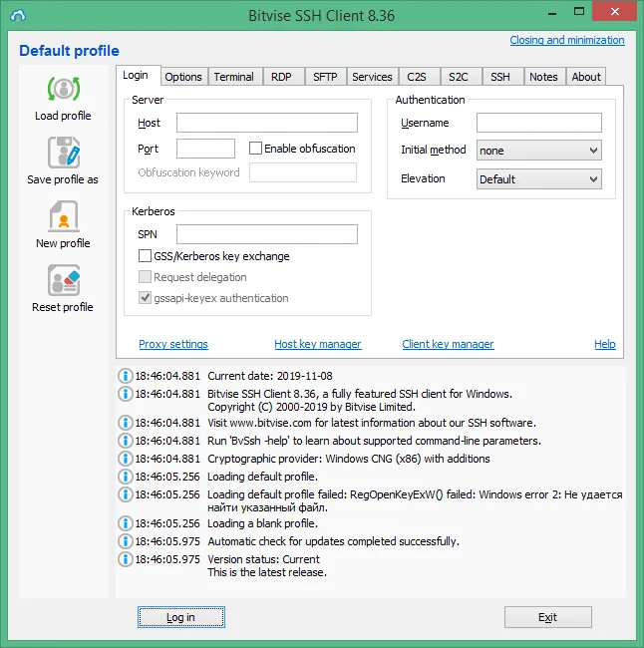The width and height of the screenshot is (644, 648).
Task: Tick GSS/Kerberos key exchange checkbox
Action: pyautogui.click(x=145, y=256)
